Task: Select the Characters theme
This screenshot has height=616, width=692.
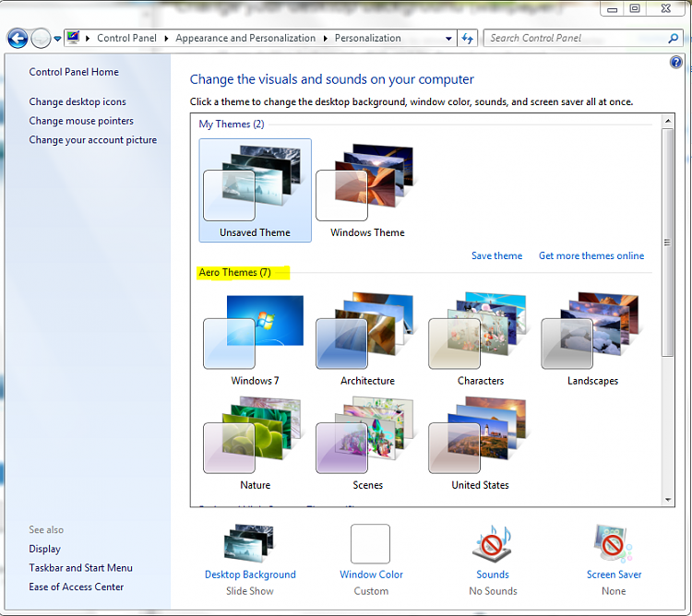Action: click(x=480, y=338)
